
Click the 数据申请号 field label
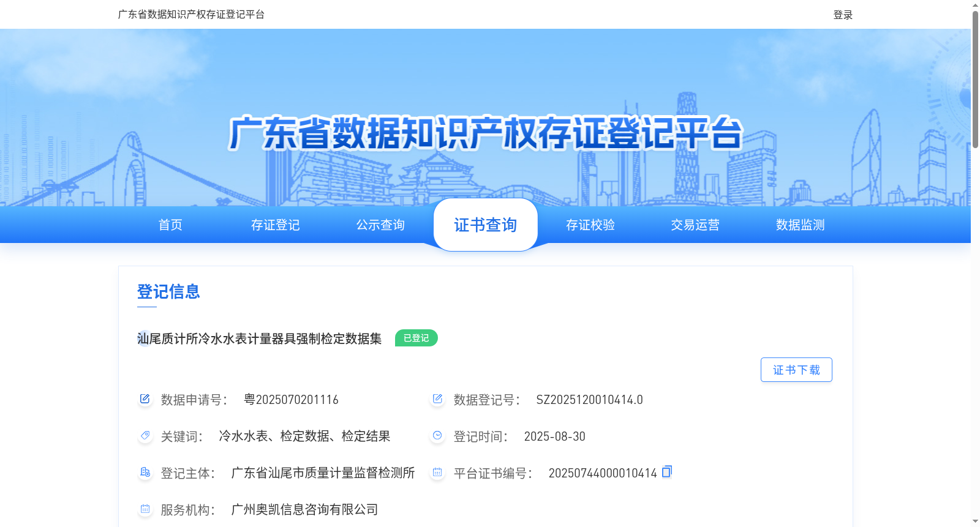194,400
